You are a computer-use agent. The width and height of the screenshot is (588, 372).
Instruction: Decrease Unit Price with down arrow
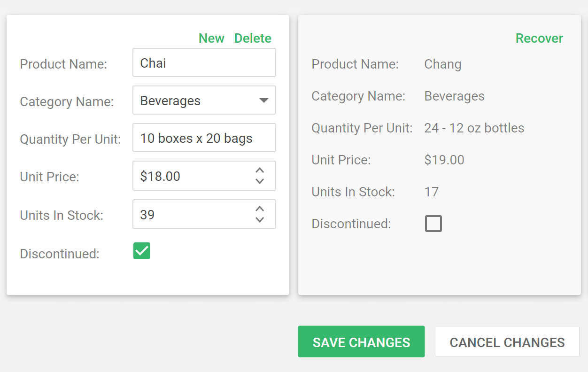coord(260,181)
